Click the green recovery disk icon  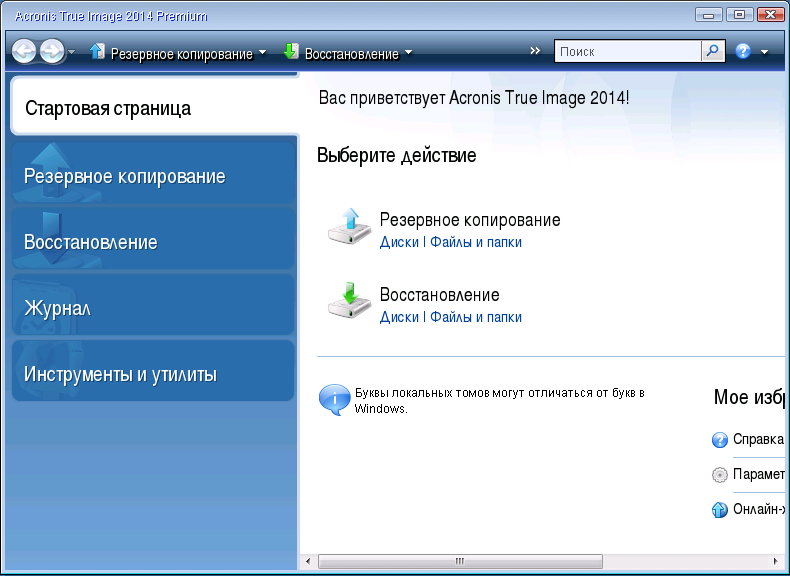point(349,301)
